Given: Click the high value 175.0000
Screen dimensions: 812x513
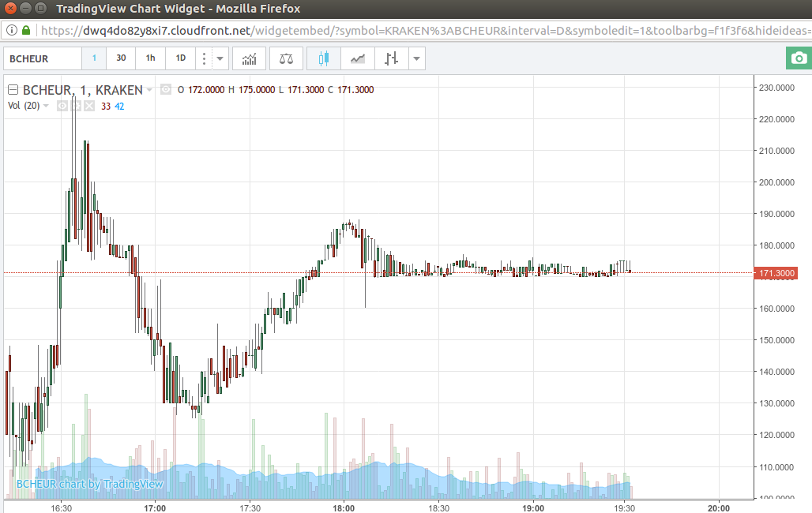Looking at the screenshot, I should [x=257, y=89].
